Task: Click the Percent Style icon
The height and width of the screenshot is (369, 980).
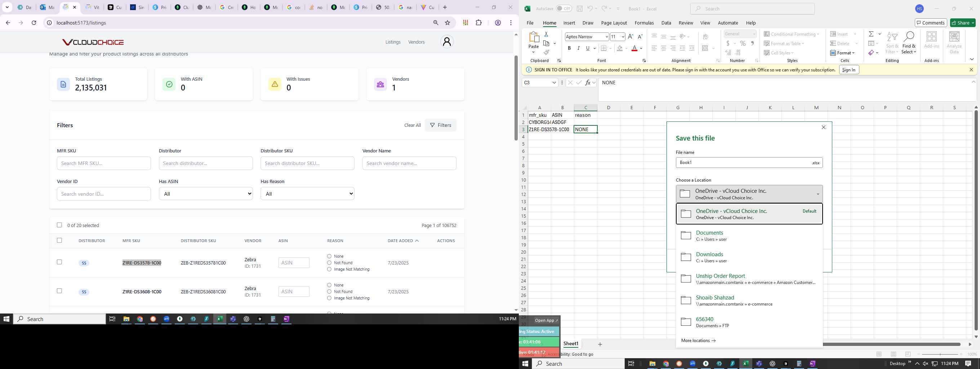Action: (x=743, y=43)
